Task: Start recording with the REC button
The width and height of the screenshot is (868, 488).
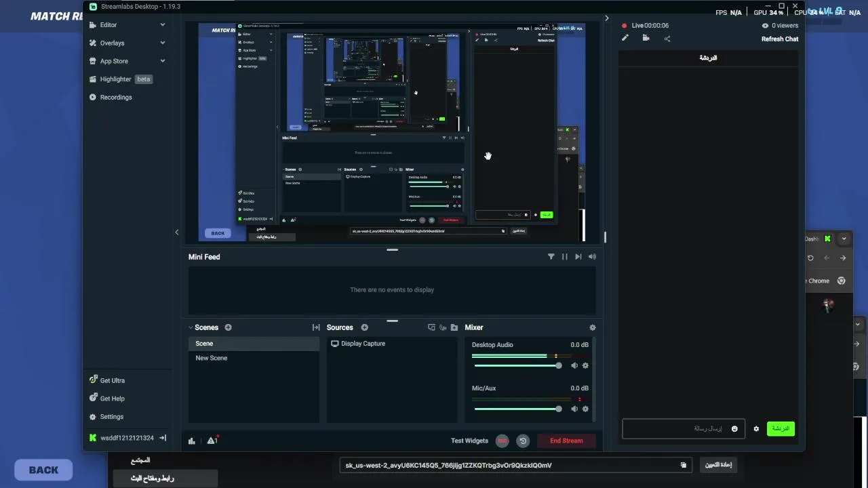Action: coord(502,441)
